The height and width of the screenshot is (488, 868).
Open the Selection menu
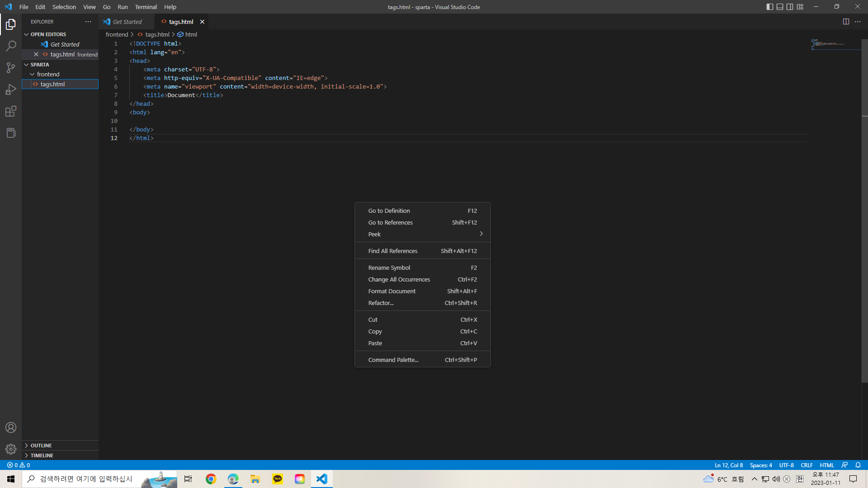click(64, 7)
